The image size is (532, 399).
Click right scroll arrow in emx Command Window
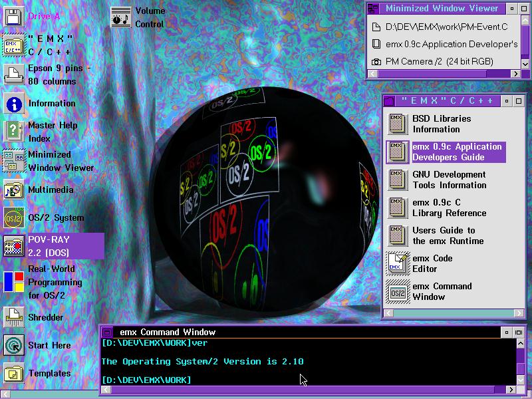pyautogui.click(x=511, y=390)
